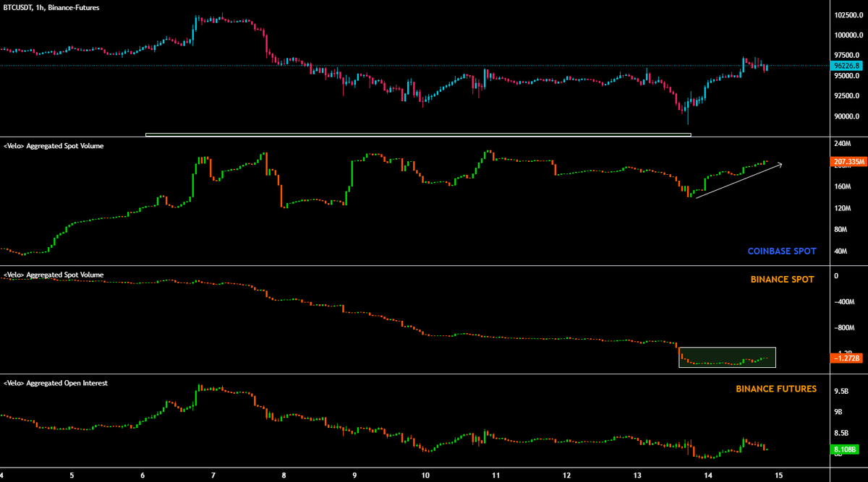The height and width of the screenshot is (482, 868).
Task: Click the -1.272B value tag
Action: click(846, 358)
